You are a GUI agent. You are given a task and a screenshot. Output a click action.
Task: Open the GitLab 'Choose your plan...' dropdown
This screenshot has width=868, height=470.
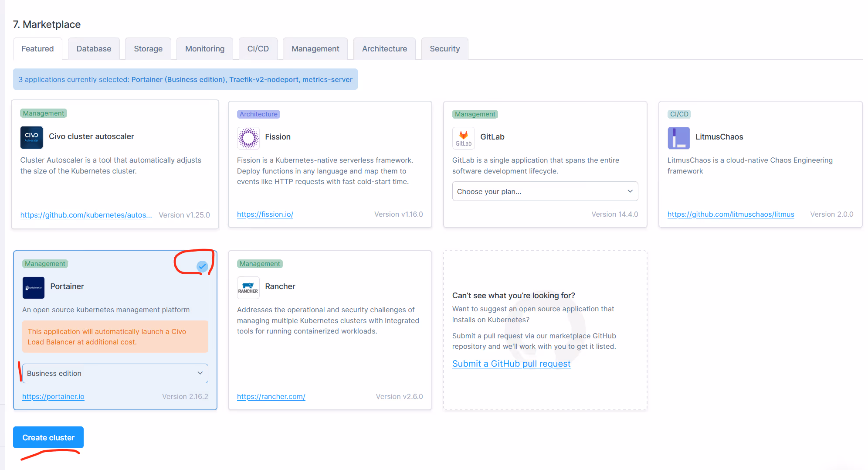545,191
